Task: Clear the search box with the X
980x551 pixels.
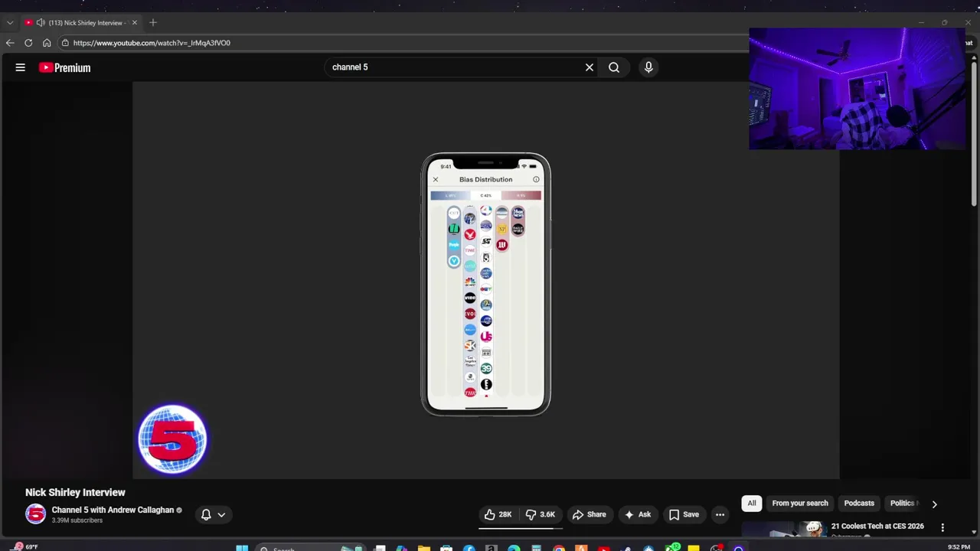Action: tap(590, 67)
